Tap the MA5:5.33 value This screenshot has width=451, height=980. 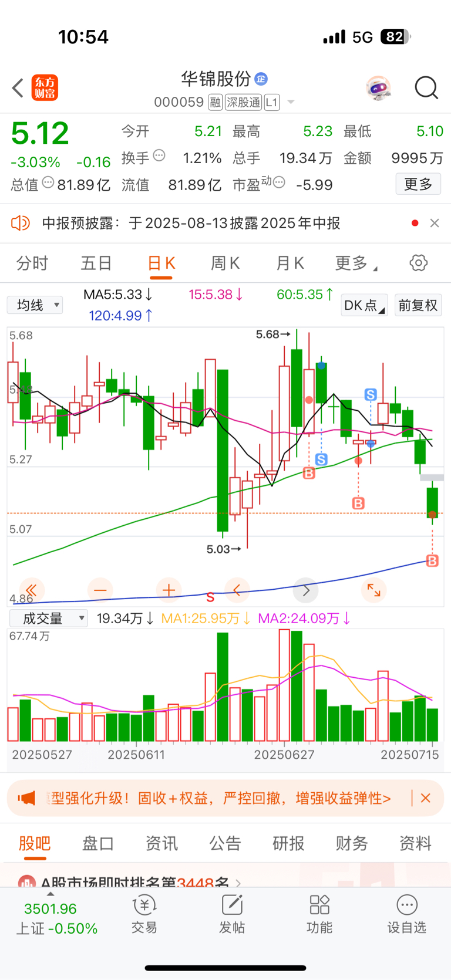tap(118, 295)
